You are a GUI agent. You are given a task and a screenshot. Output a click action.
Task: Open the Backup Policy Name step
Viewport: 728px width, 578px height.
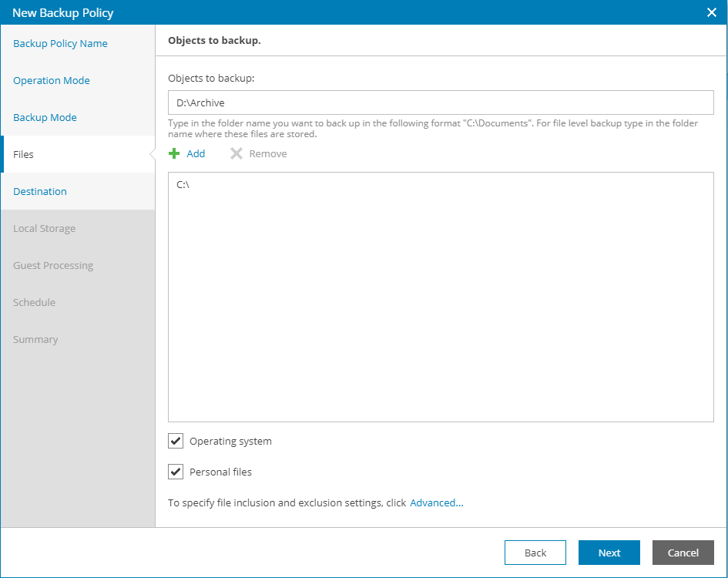tap(60, 43)
